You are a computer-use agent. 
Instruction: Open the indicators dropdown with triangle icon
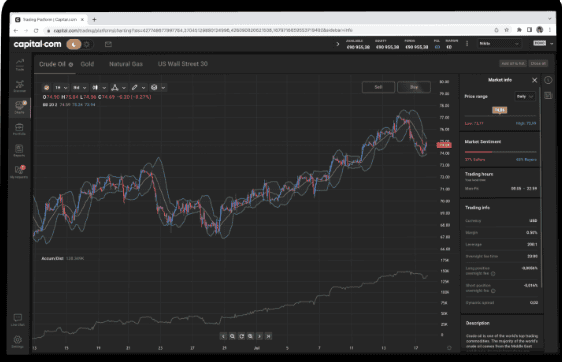tap(118, 87)
